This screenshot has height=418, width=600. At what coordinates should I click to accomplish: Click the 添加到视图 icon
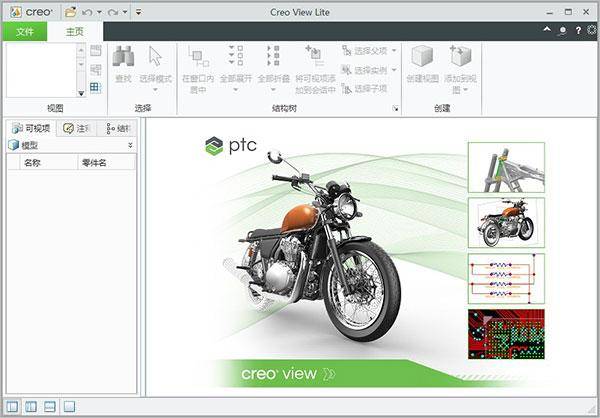tap(460, 56)
